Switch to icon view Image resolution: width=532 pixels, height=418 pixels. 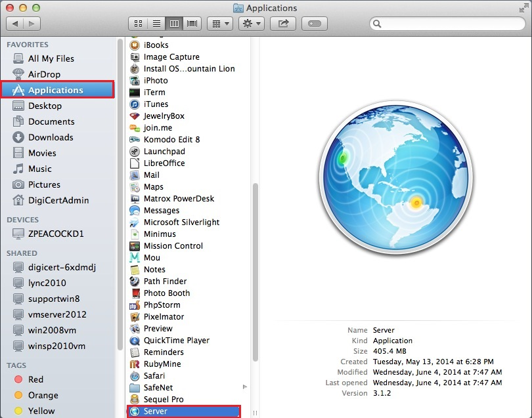pyautogui.click(x=138, y=24)
